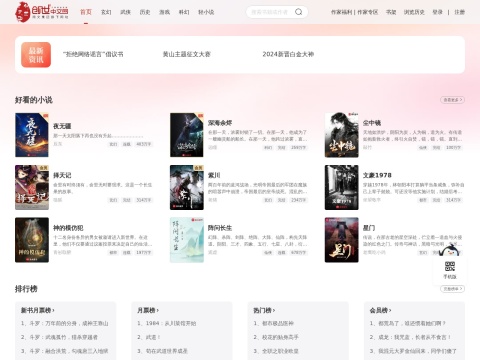Viewport: 480px width, 360px height.
Task: Open rank 1 entry in 会员榜
Action: point(408,323)
